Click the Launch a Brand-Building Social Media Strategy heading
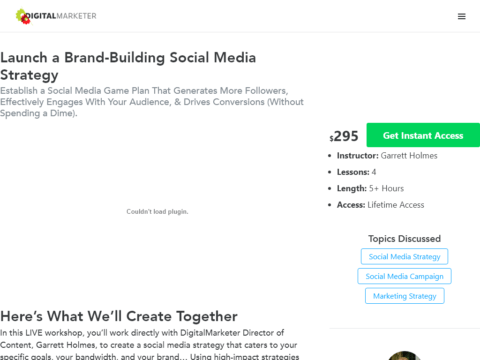Image resolution: width=480 pixels, height=360 pixels. (x=128, y=66)
